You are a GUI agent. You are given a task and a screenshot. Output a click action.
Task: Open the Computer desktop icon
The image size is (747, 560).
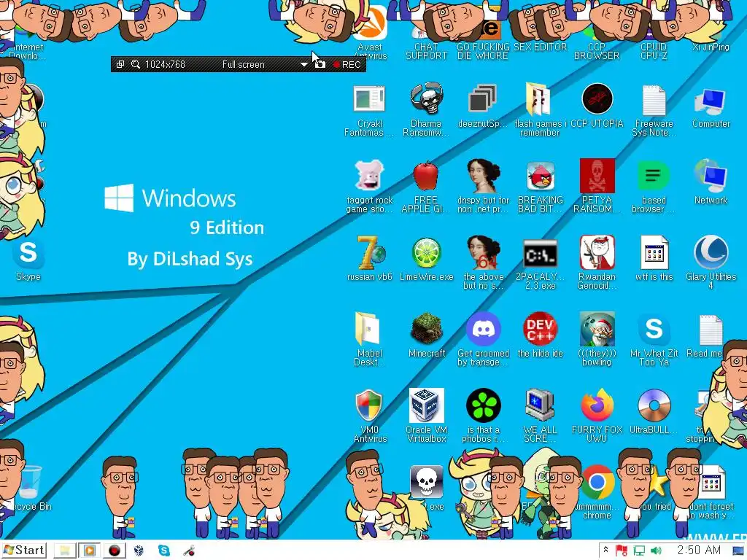pos(711,101)
